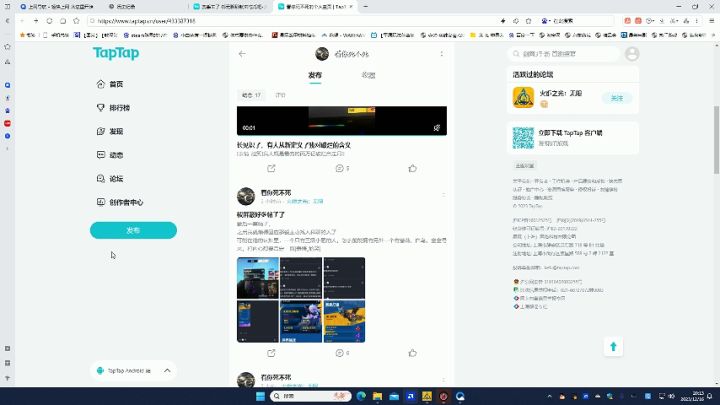Open 论坛 forum icon in sidebar

pos(101,179)
